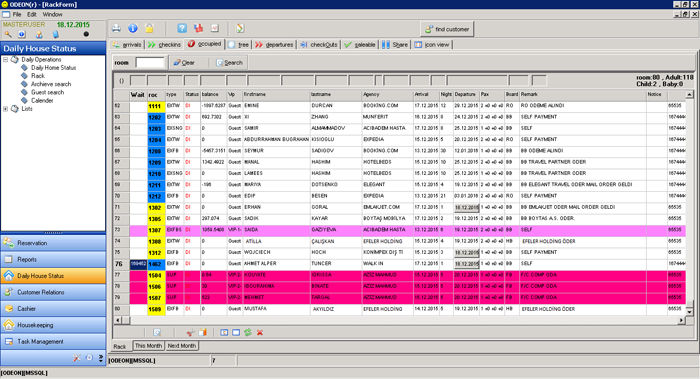The image size is (700, 379).
Task: Click the small blue info icon under MASTERUSER
Action: click(22, 34)
